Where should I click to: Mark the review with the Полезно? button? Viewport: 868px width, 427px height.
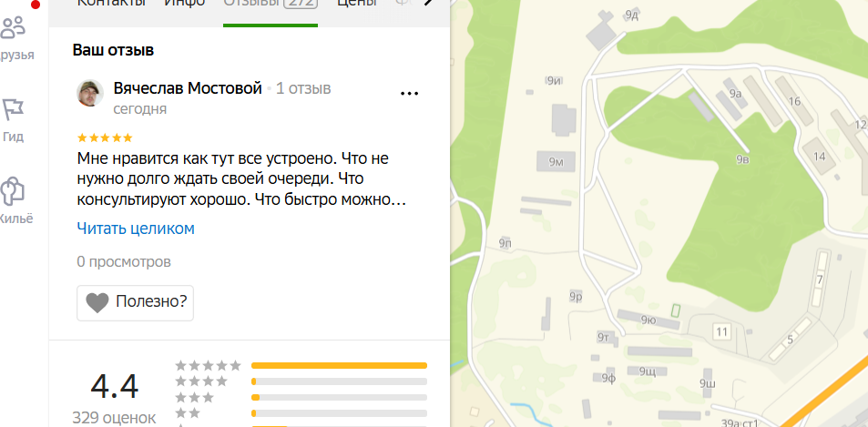pyautogui.click(x=135, y=302)
